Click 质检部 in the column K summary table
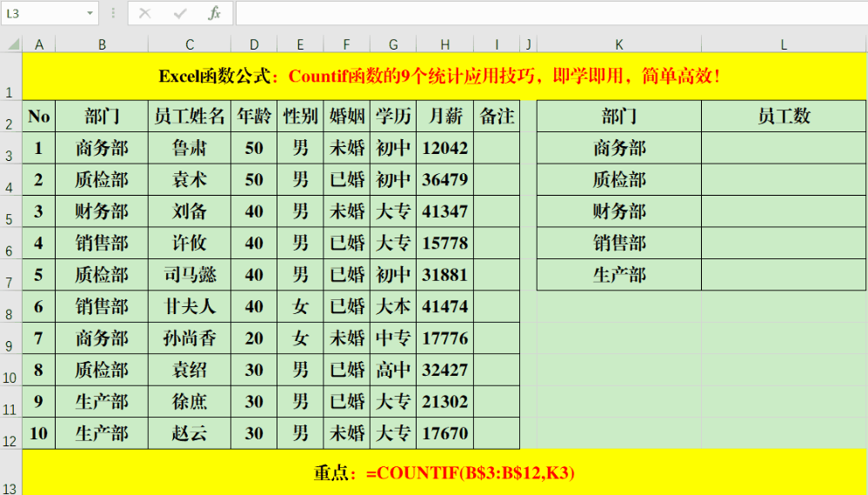868x495 pixels. click(x=619, y=179)
